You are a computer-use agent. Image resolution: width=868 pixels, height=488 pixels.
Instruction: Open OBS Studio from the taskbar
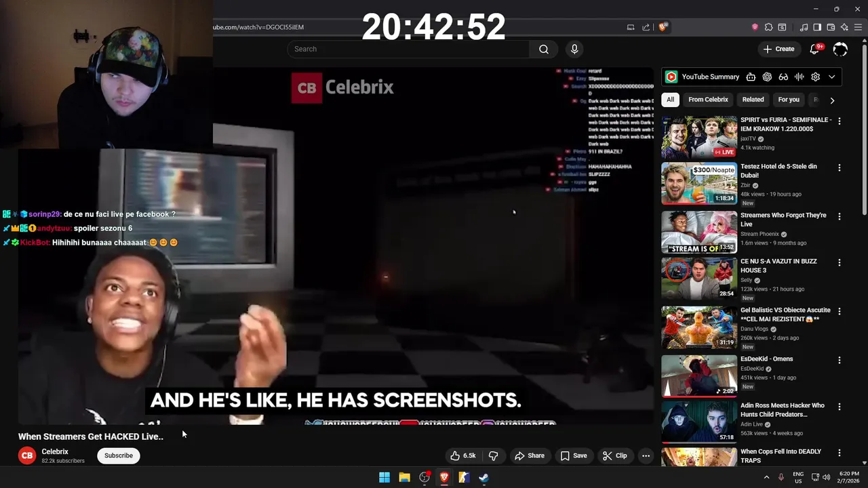point(425,477)
